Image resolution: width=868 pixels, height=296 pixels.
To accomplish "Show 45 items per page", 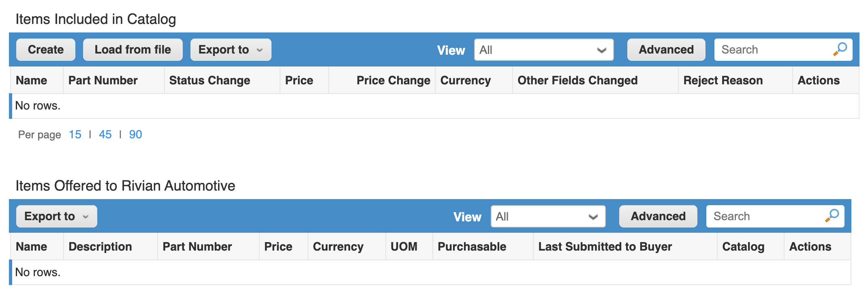I will pyautogui.click(x=105, y=135).
